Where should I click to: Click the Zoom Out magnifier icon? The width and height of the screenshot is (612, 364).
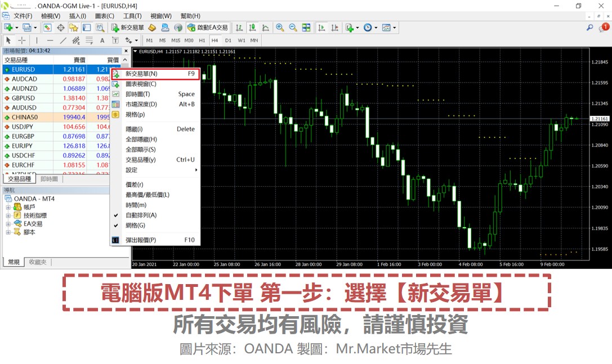[293, 28]
